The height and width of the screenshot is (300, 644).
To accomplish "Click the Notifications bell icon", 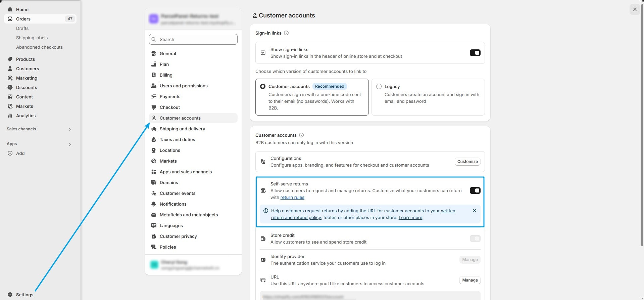I will 154,204.
